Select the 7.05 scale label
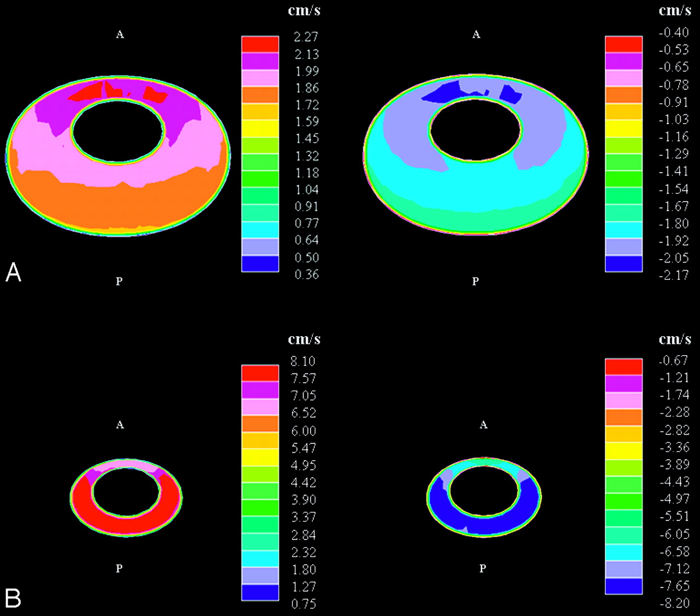Viewport: 700px width, 616px height. pyautogui.click(x=304, y=396)
